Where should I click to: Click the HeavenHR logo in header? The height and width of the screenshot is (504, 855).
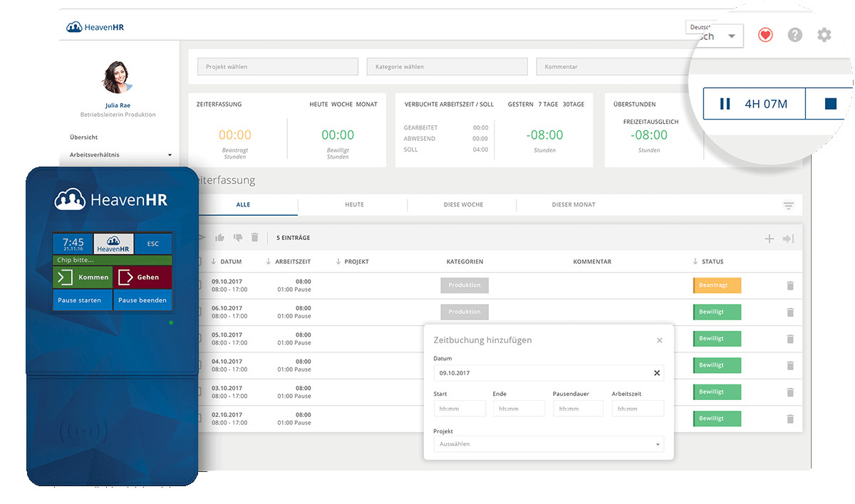[95, 27]
